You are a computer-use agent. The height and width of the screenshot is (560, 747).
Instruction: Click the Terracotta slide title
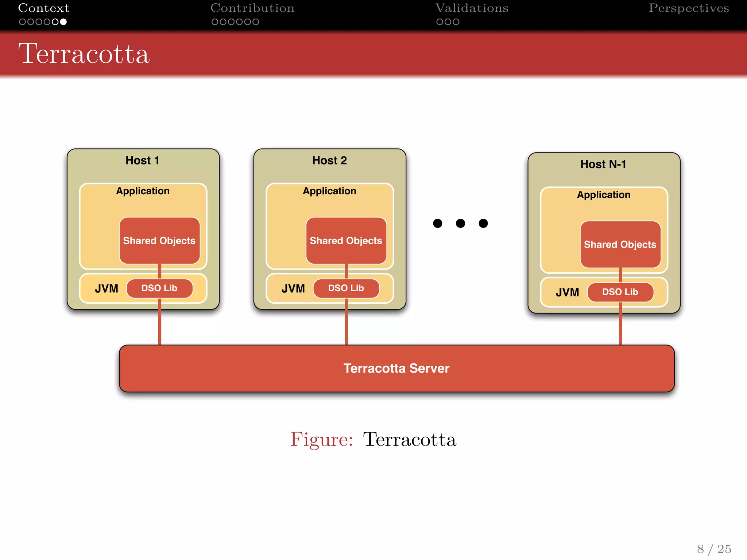[x=84, y=54]
